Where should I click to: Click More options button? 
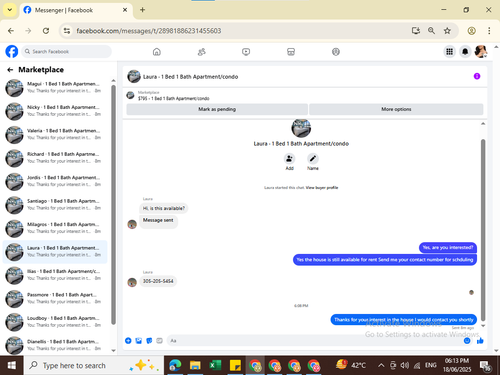[396, 109]
